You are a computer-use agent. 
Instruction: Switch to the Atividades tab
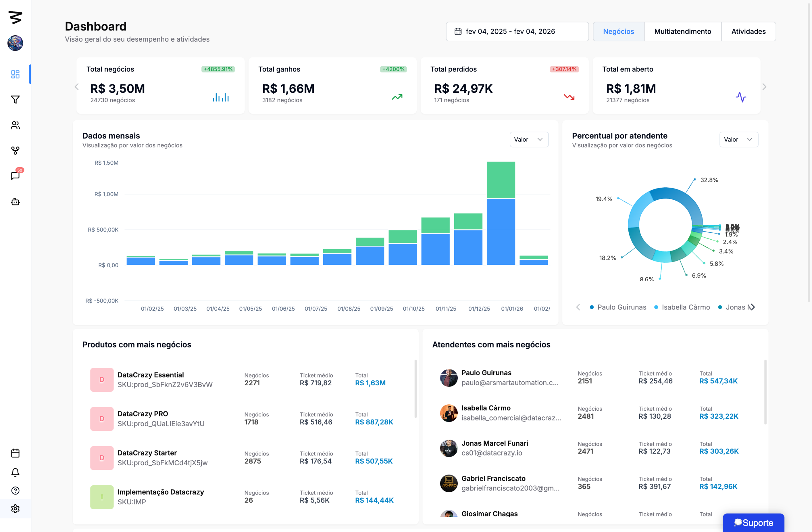click(x=748, y=31)
